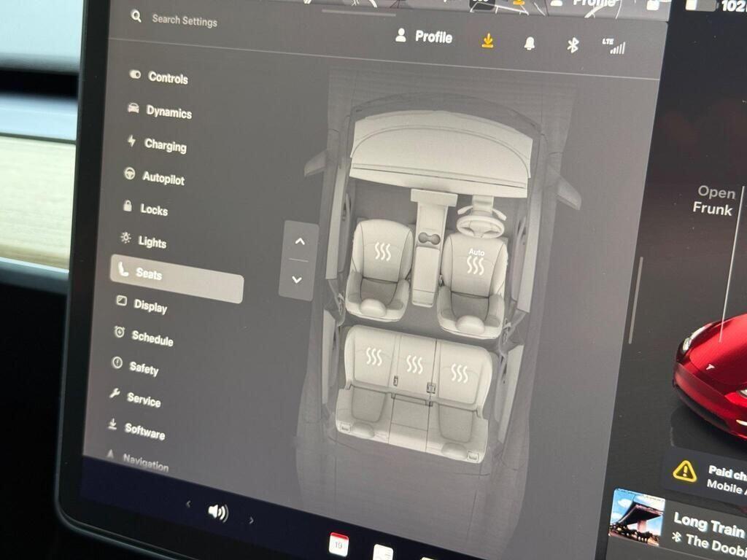Viewport: 747px width, 560px height.
Task: Toggle rear left seat heater
Action: tap(373, 357)
